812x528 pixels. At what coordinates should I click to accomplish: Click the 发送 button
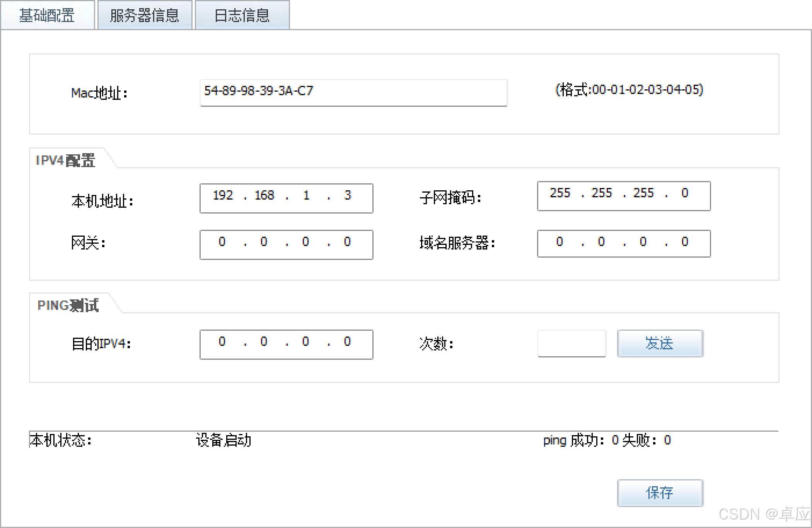pos(660,343)
